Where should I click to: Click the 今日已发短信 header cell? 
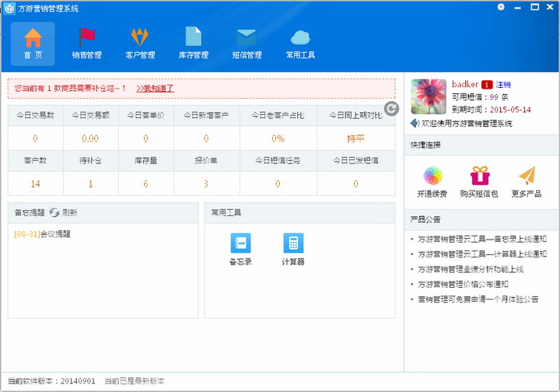pyautogui.click(x=355, y=161)
